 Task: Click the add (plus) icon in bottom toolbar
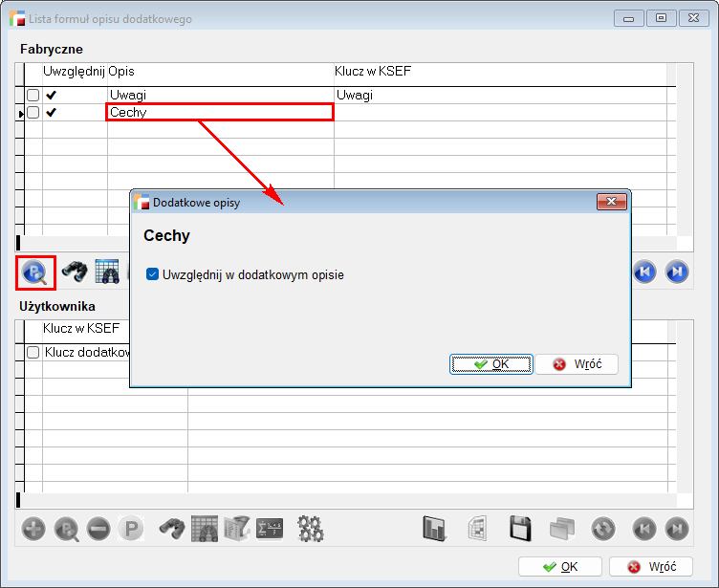(33, 529)
